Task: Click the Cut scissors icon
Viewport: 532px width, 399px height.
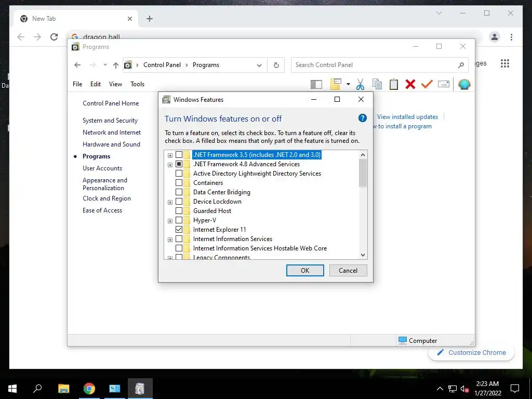Action: click(360, 84)
